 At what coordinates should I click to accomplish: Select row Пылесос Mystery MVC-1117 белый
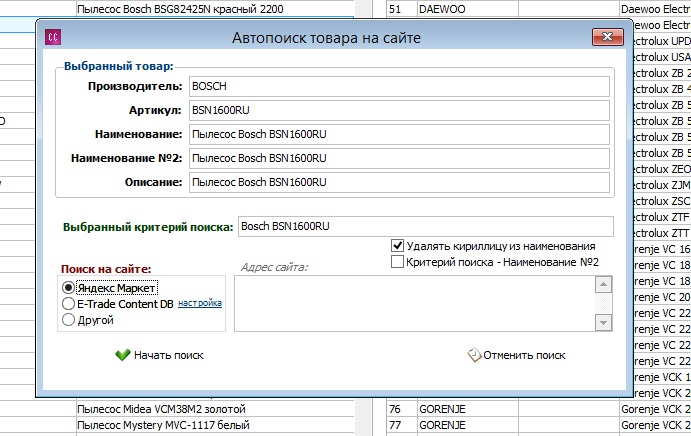click(215, 425)
